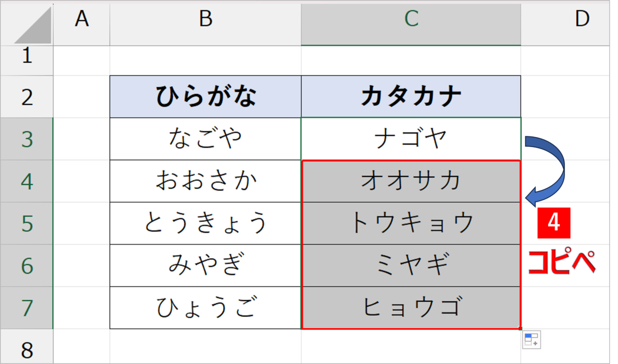
Task: Select column D header
Action: (565, 25)
